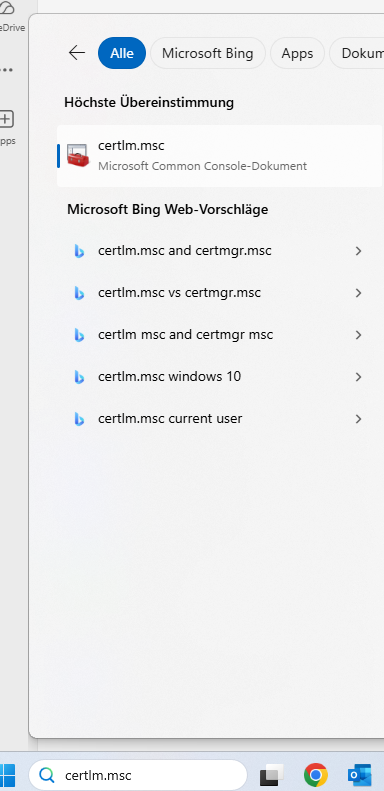Go back with the left arrow icon
The height and width of the screenshot is (791, 384).
[x=77, y=52]
